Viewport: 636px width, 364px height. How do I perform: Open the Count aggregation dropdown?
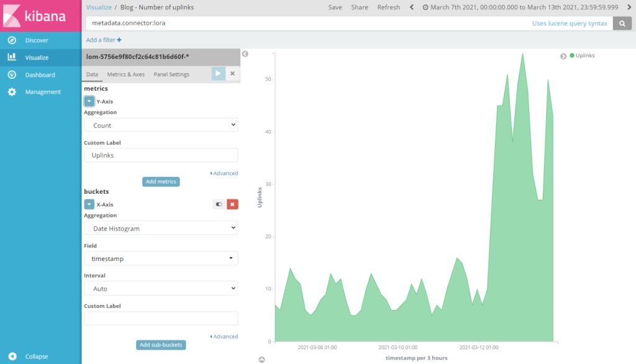(161, 125)
